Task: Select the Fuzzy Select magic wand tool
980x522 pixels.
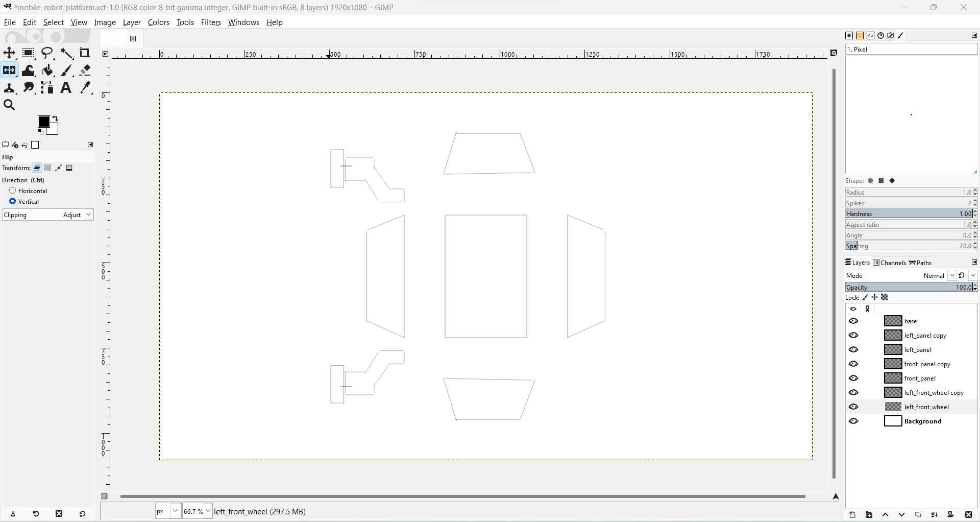Action: point(66,53)
